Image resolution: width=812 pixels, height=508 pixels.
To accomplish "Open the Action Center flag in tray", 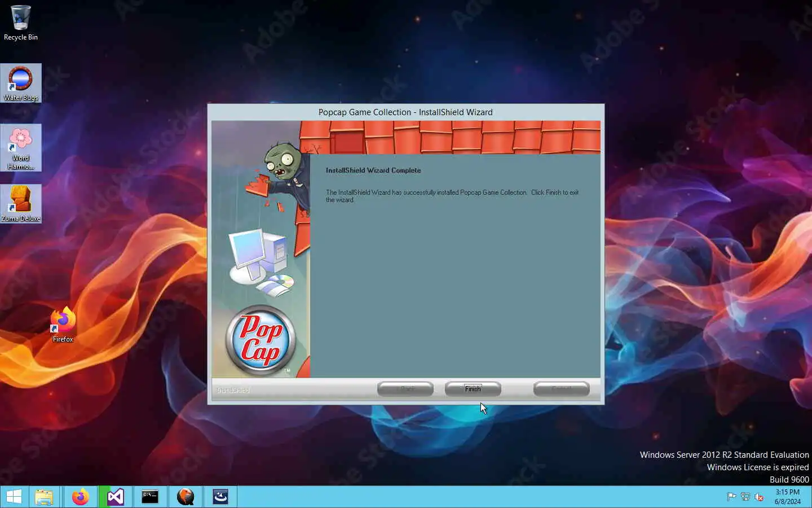I will tap(731, 497).
